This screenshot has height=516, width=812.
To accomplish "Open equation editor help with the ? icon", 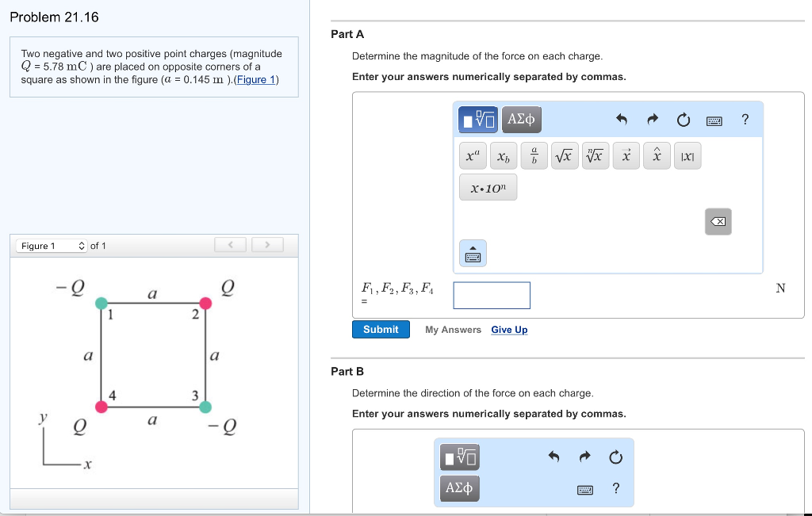I will [745, 119].
